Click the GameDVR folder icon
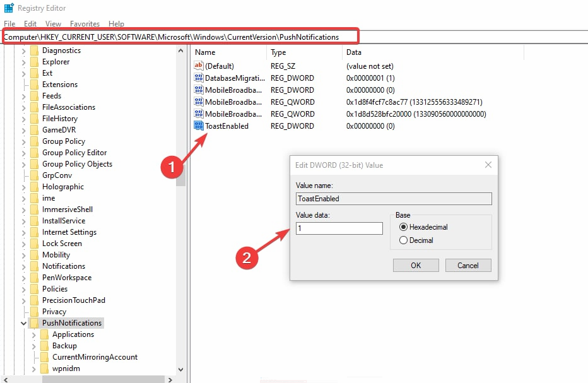Image resolution: width=588 pixels, height=383 pixels. (34, 130)
